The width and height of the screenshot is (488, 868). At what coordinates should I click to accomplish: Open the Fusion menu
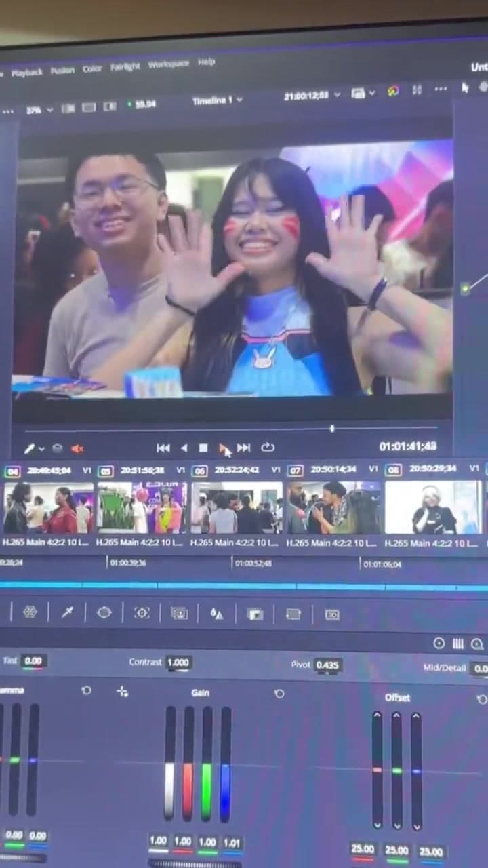pyautogui.click(x=62, y=70)
